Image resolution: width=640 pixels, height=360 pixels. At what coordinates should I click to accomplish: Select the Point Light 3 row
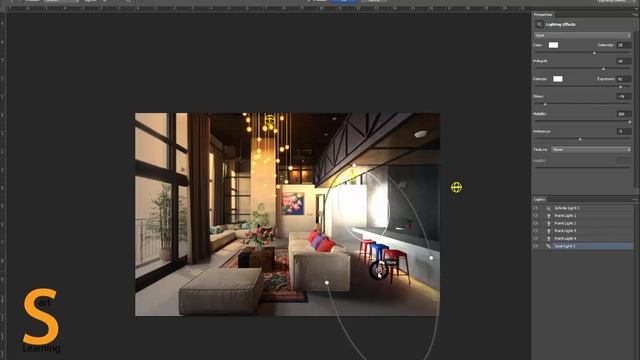[583, 231]
